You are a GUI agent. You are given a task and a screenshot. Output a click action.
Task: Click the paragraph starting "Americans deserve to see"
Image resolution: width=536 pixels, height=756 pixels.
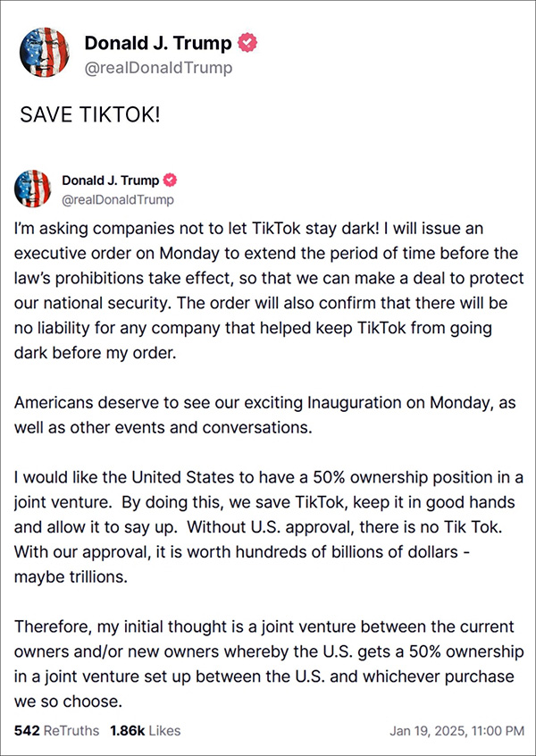pyautogui.click(x=265, y=415)
